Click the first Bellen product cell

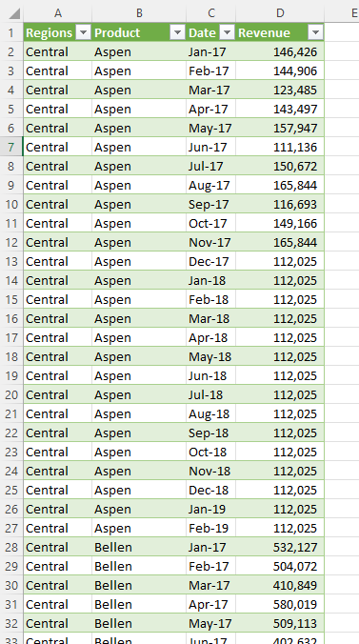coord(139,547)
